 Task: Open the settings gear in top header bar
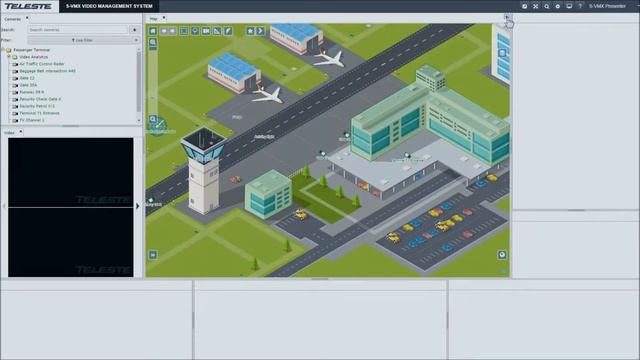tap(558, 6)
